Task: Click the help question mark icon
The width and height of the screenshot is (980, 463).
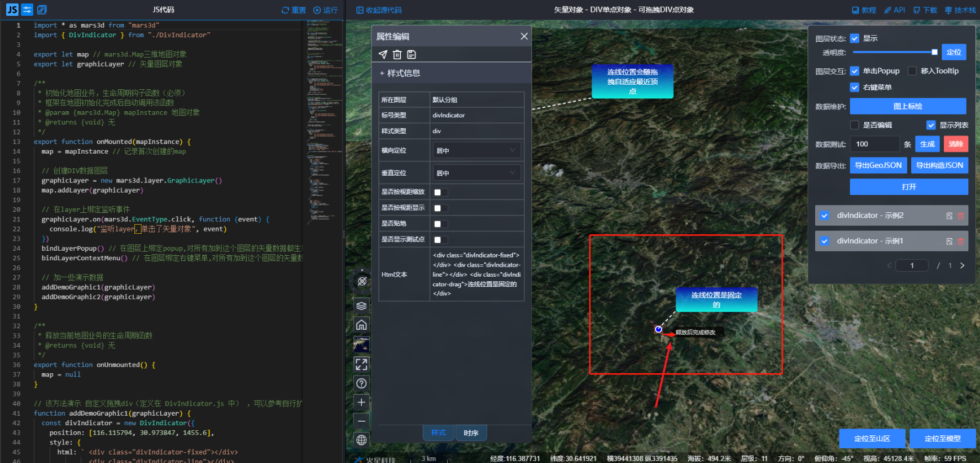Action: point(362,383)
